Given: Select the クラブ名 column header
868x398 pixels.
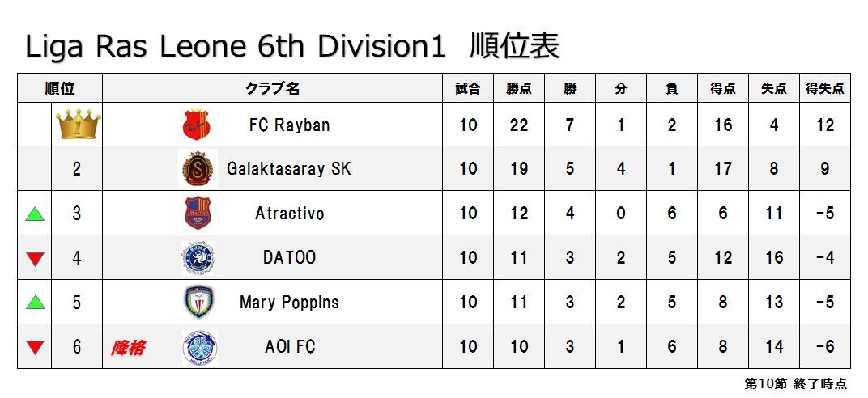Looking at the screenshot, I should pyautogui.click(x=272, y=88).
